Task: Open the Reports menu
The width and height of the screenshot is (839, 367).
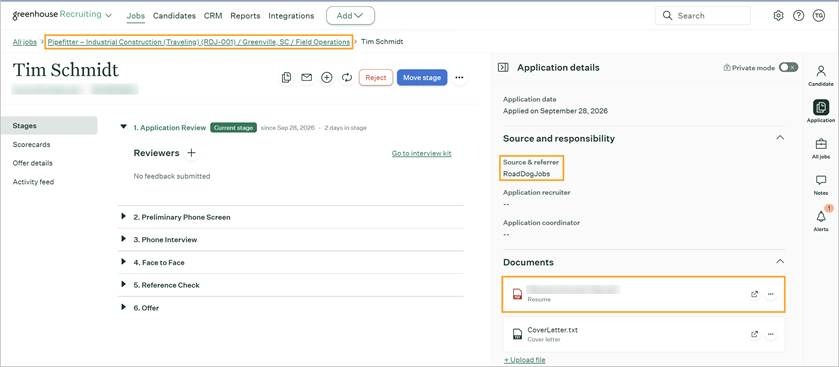Action: (x=245, y=16)
